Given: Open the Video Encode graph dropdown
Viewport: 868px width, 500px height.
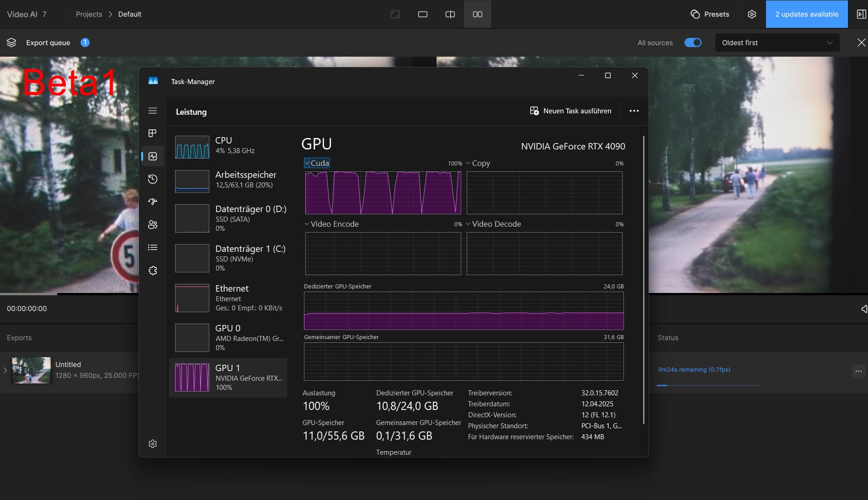Looking at the screenshot, I should 331,224.
